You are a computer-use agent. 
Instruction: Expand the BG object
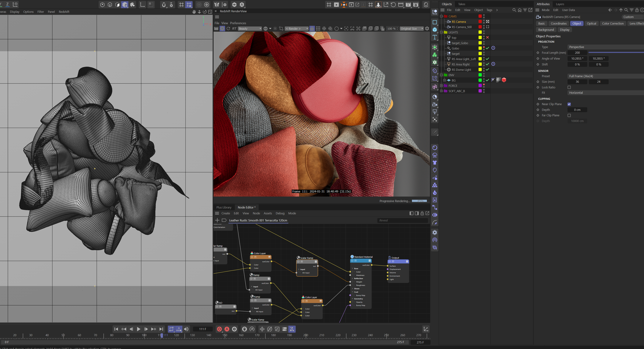[x=445, y=80]
